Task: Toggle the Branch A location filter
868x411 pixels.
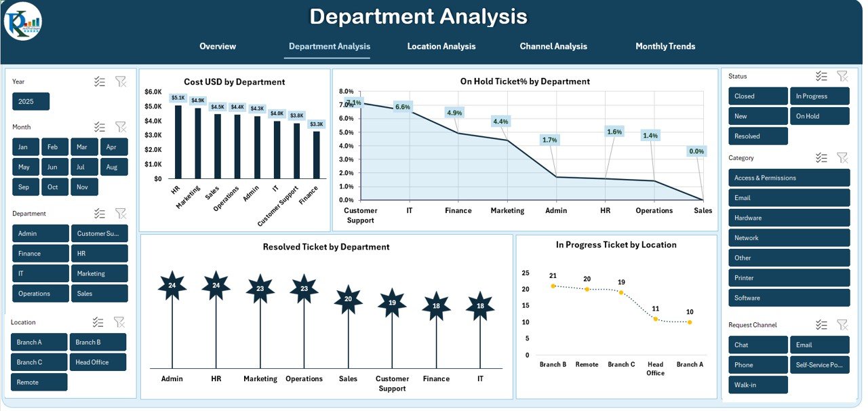Action: click(39, 342)
